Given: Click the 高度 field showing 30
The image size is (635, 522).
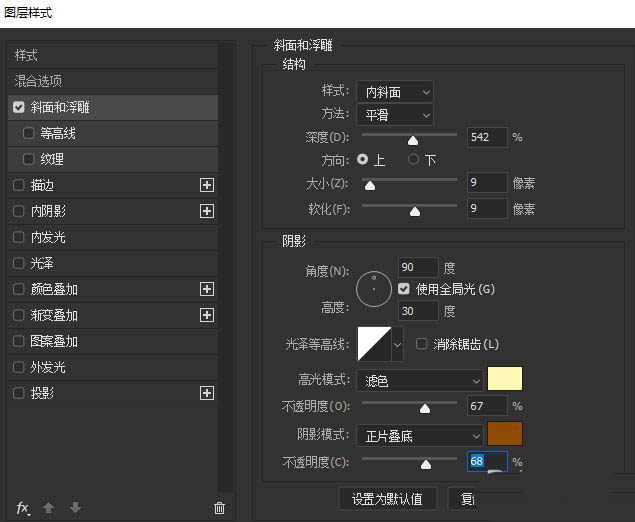Looking at the screenshot, I should coord(418,311).
